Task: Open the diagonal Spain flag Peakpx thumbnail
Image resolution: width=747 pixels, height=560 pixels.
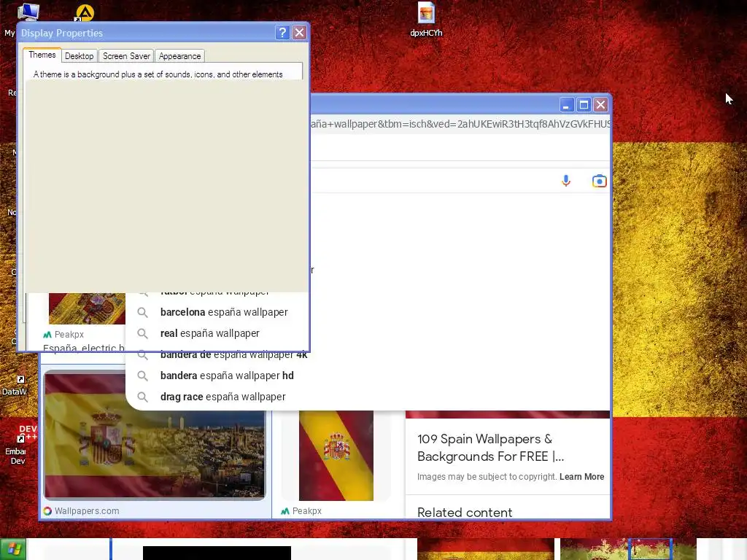Action: pos(336,456)
